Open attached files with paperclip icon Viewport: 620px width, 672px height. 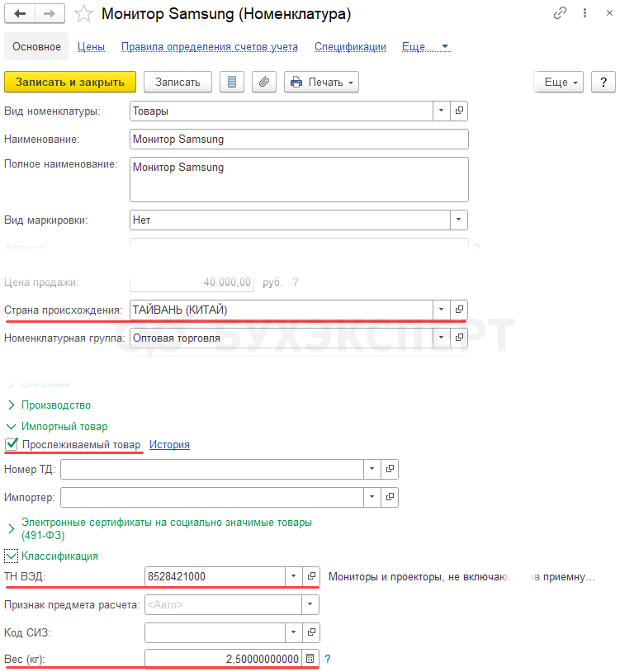tap(264, 82)
